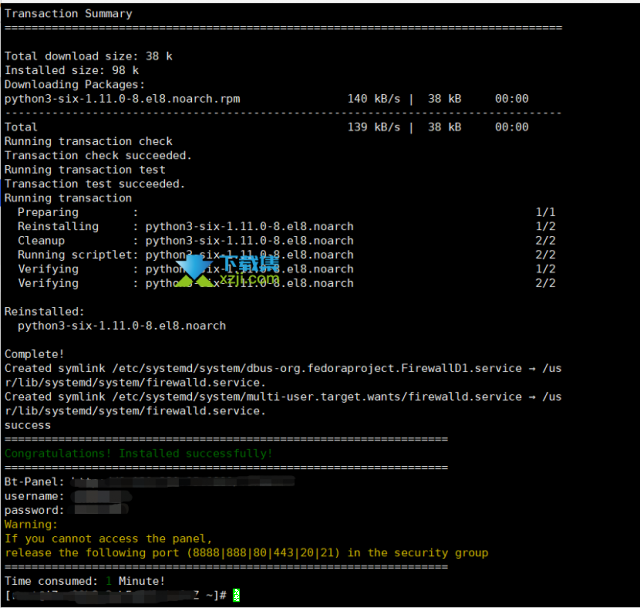Click the 'password:' label
The image size is (640, 608).
(x=34, y=510)
